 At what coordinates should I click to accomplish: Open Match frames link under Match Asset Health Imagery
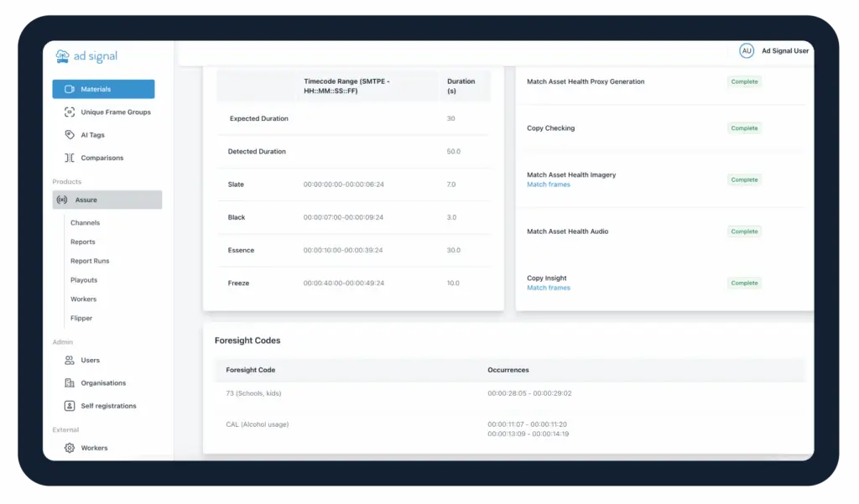coord(548,184)
